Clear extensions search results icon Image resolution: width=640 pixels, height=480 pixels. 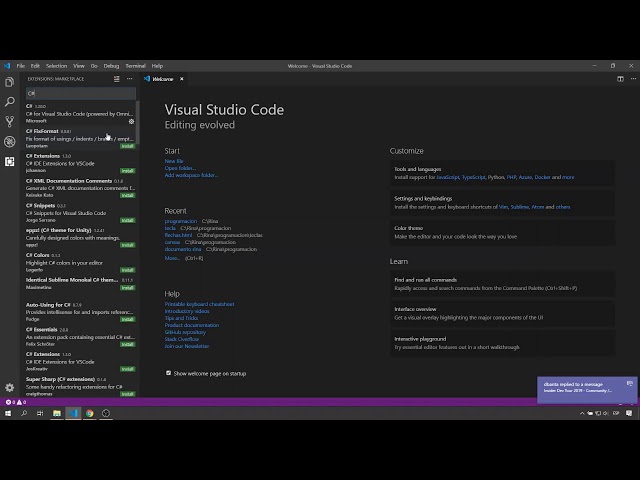[117, 79]
